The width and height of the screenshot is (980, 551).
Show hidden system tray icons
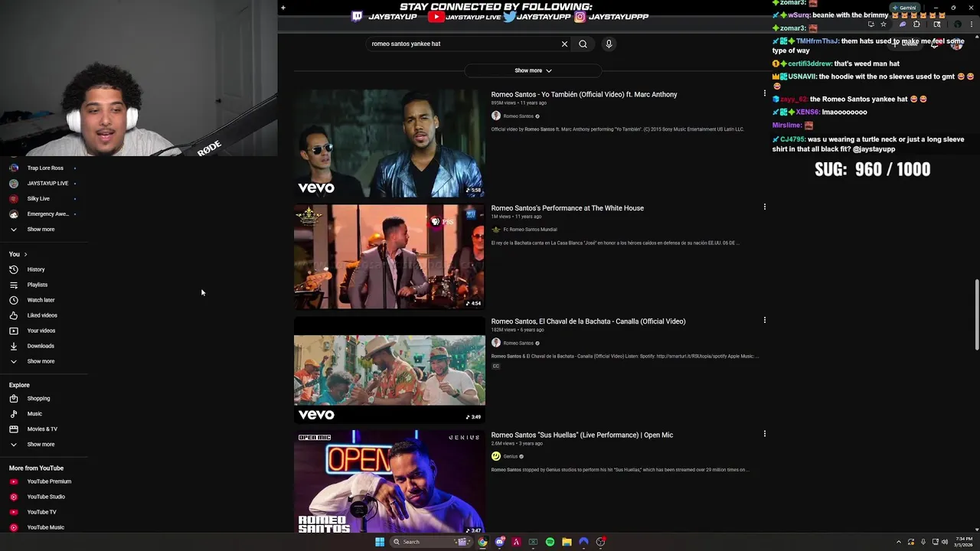click(x=900, y=542)
